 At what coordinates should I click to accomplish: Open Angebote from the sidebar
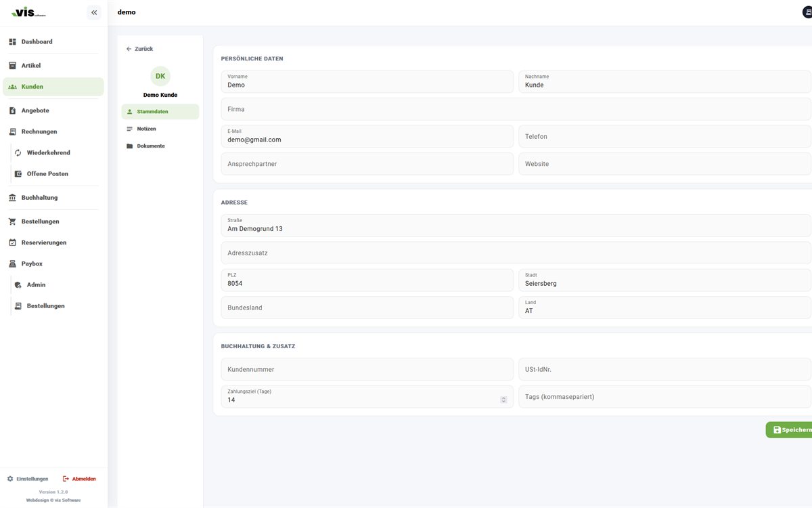53,110
